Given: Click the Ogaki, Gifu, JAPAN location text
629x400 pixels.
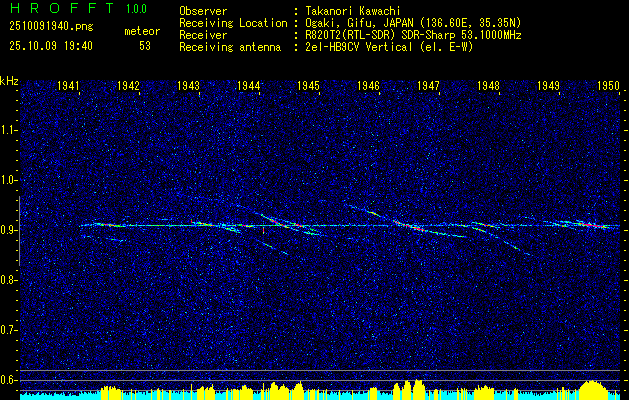Looking at the screenshot, I should [413, 23].
